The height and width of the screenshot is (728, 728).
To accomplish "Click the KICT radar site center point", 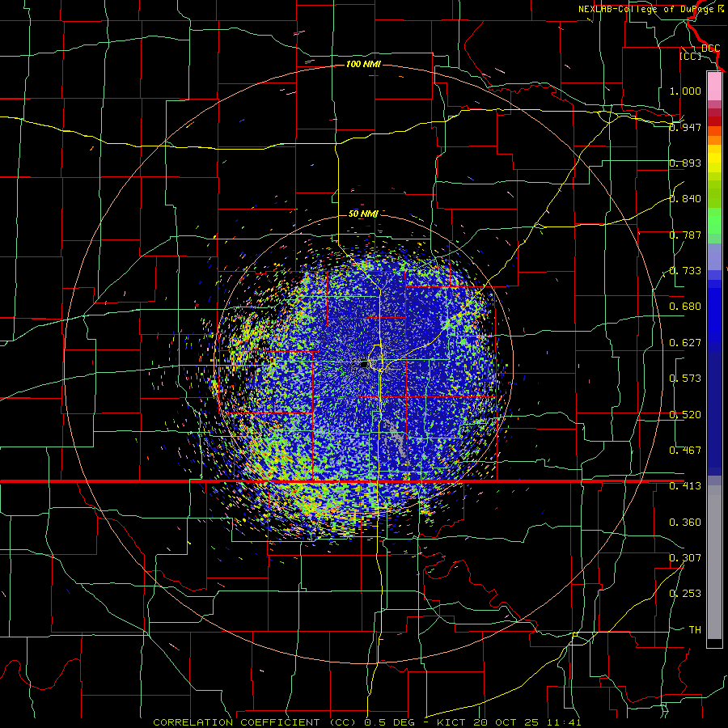I will (x=364, y=365).
